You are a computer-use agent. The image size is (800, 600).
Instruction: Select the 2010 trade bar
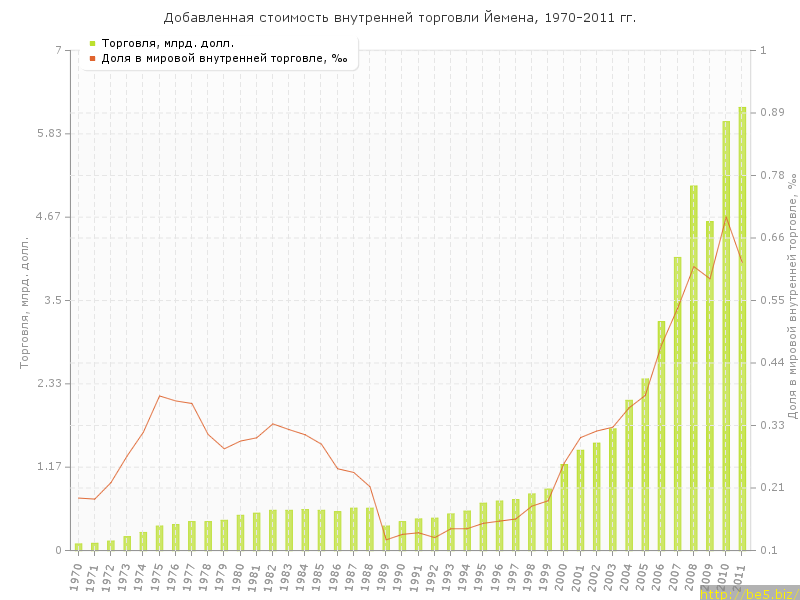[726, 335]
